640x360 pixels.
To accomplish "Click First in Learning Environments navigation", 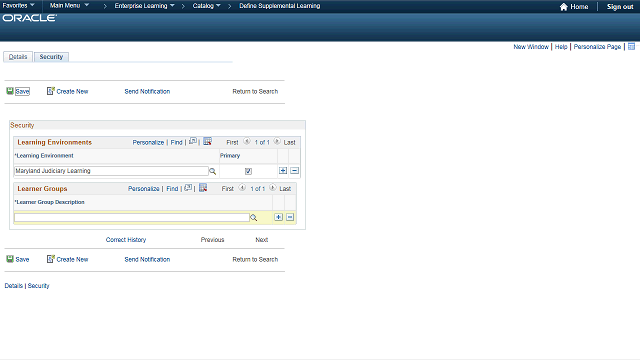I will [x=232, y=142].
